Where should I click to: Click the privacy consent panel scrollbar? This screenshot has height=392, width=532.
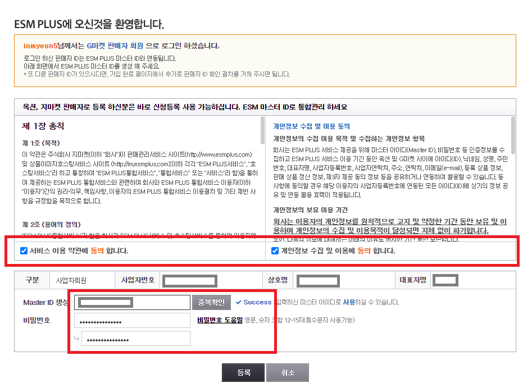click(513, 135)
